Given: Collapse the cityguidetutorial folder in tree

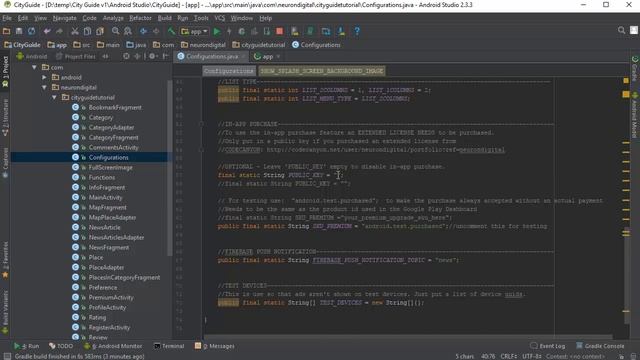Looking at the screenshot, I should (54, 97).
